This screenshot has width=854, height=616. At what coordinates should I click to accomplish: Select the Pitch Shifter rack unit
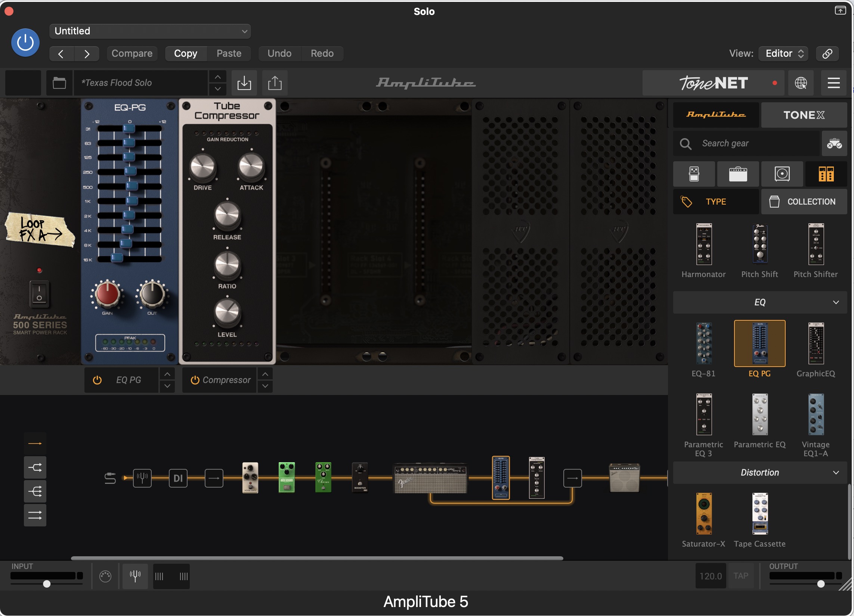816,251
